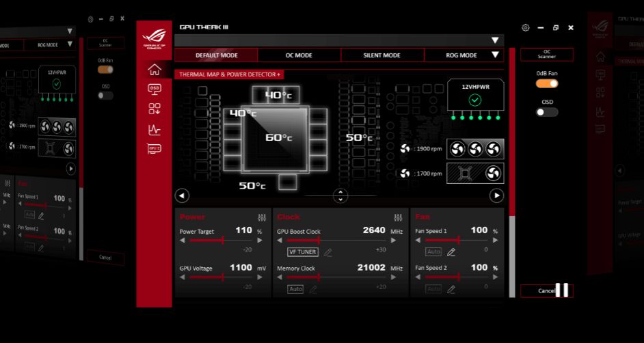The width and height of the screenshot is (644, 343).
Task: Edit the VF Tuner curve pencil icon
Action: tap(327, 252)
